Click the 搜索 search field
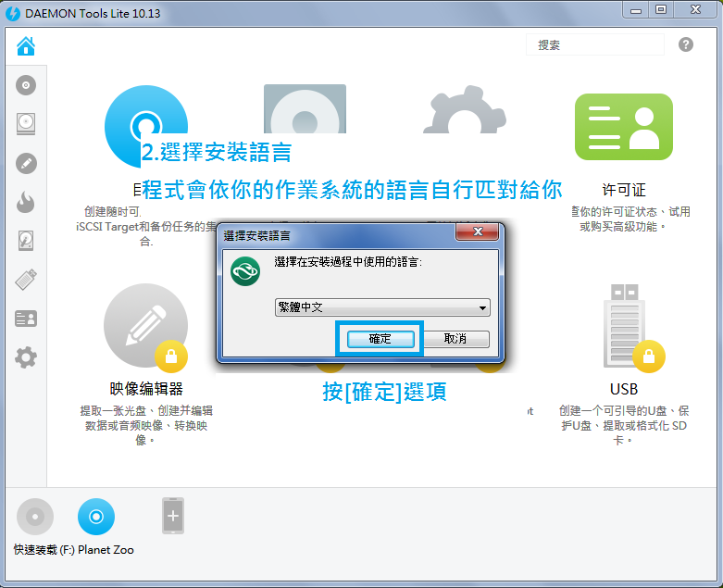Screen dimensions: 723x588 click(595, 44)
